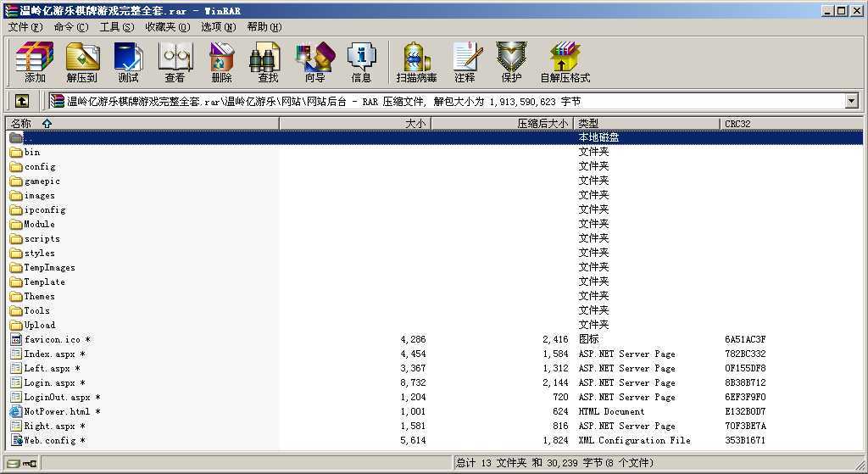The height and width of the screenshot is (474, 868).
Task: Open the 查看 (View) toolbar icon
Action: [x=175, y=63]
